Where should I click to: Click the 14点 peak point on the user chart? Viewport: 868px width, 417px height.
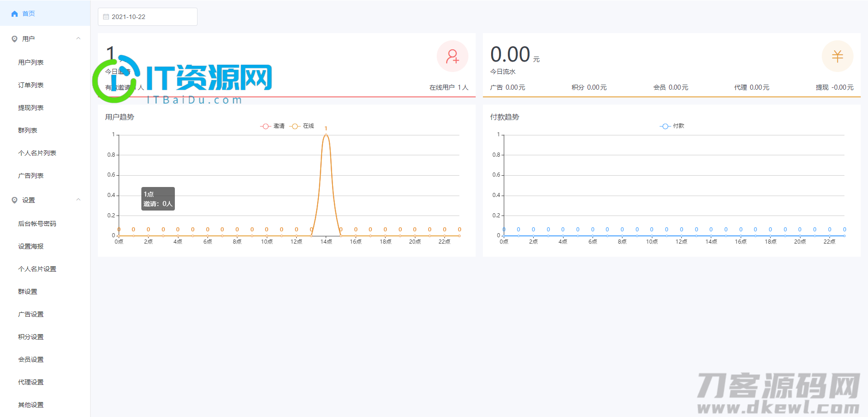[326, 135]
